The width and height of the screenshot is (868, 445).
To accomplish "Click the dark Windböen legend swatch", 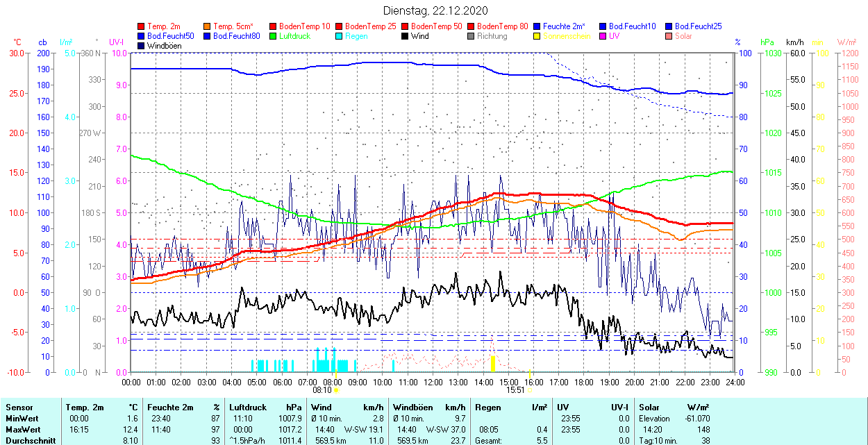I will coord(142,46).
